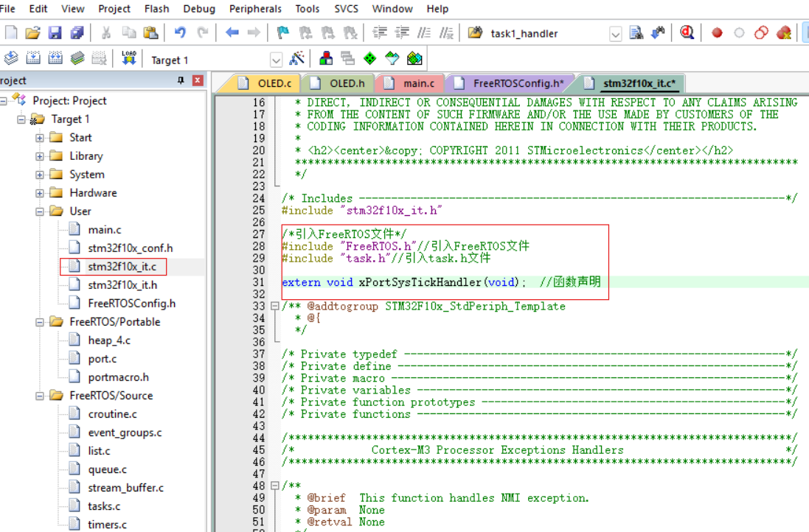Build the current target

pos(33,57)
